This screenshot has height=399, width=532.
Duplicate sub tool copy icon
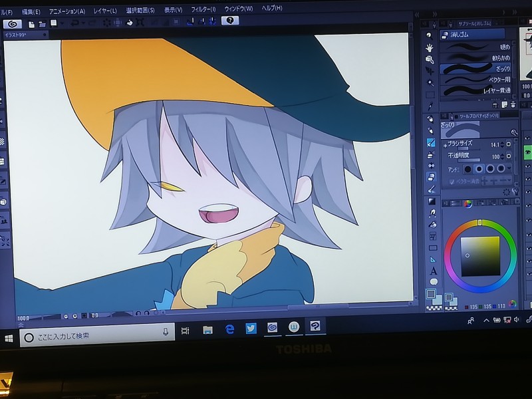click(504, 105)
